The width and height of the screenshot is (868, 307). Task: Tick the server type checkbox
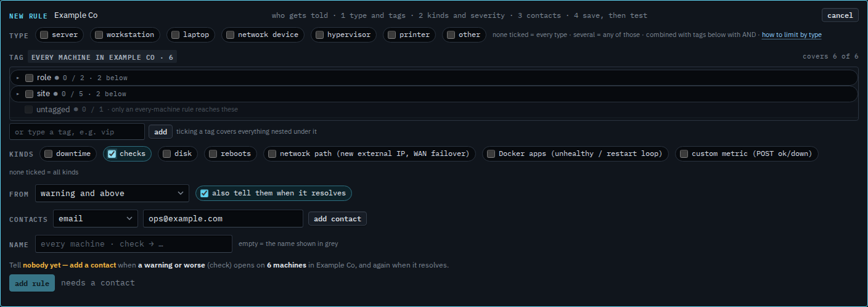[44, 35]
